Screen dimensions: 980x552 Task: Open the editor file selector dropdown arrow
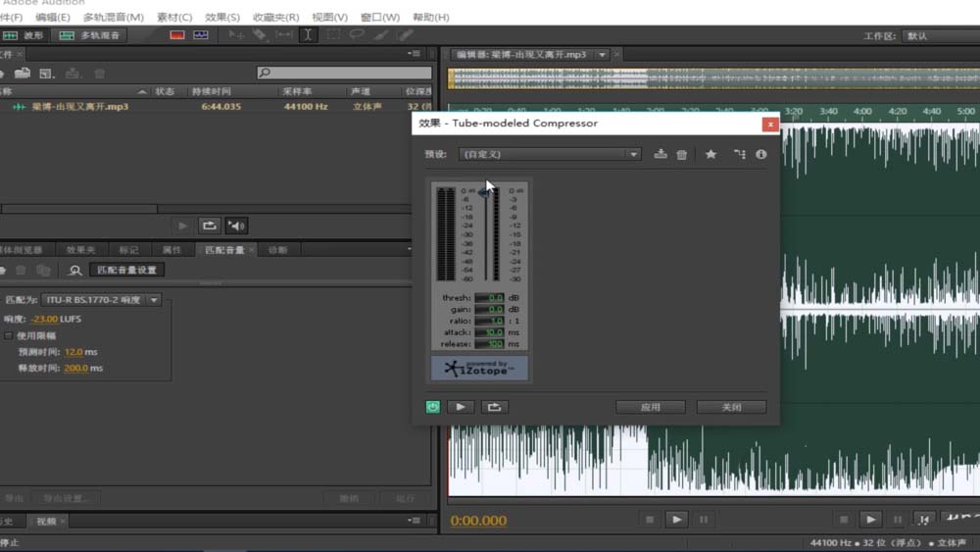[602, 54]
